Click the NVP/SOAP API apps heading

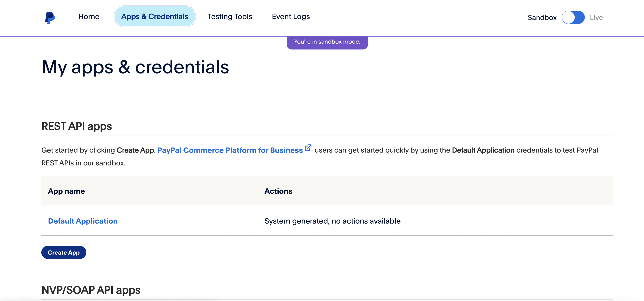click(91, 290)
